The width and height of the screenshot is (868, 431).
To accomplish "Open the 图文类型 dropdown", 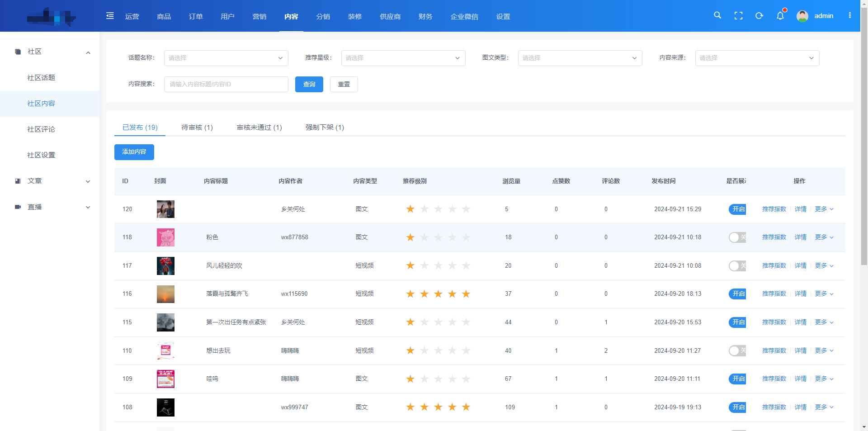I will (580, 58).
